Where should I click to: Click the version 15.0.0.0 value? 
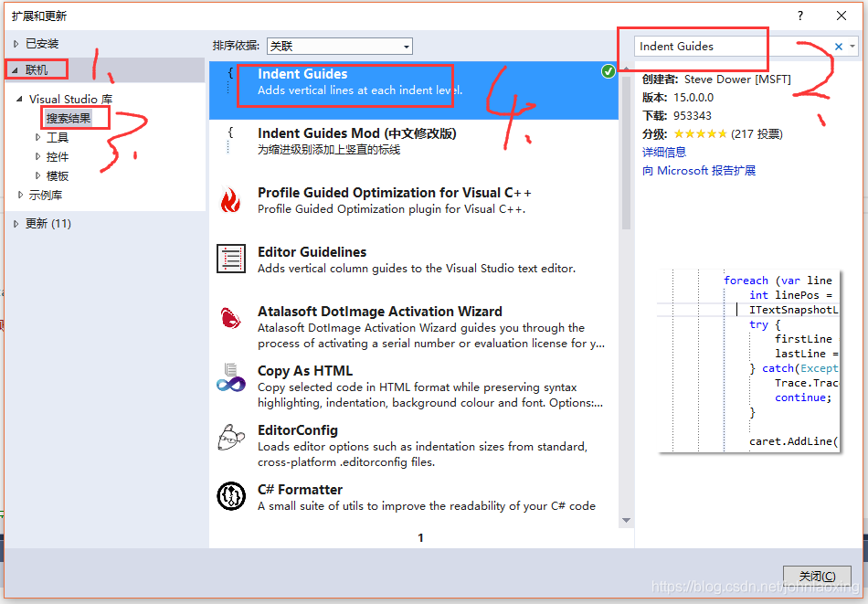[693, 98]
